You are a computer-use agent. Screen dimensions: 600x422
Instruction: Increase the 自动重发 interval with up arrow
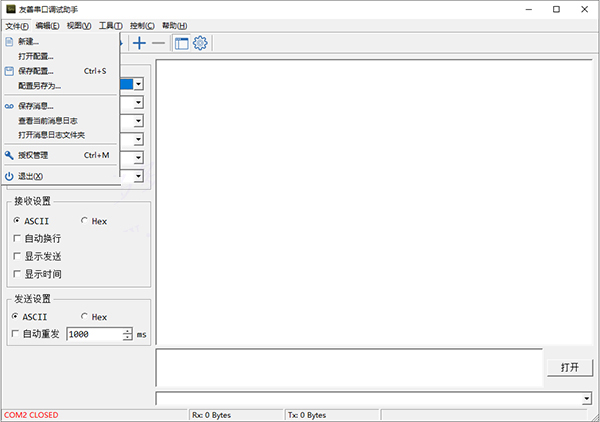coord(127,331)
